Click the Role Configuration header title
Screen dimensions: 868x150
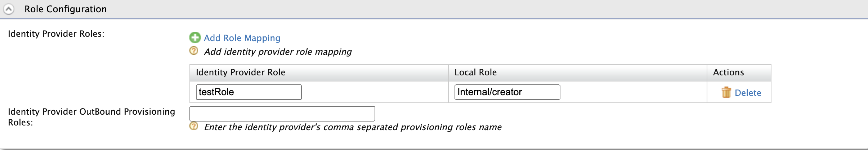tap(66, 9)
